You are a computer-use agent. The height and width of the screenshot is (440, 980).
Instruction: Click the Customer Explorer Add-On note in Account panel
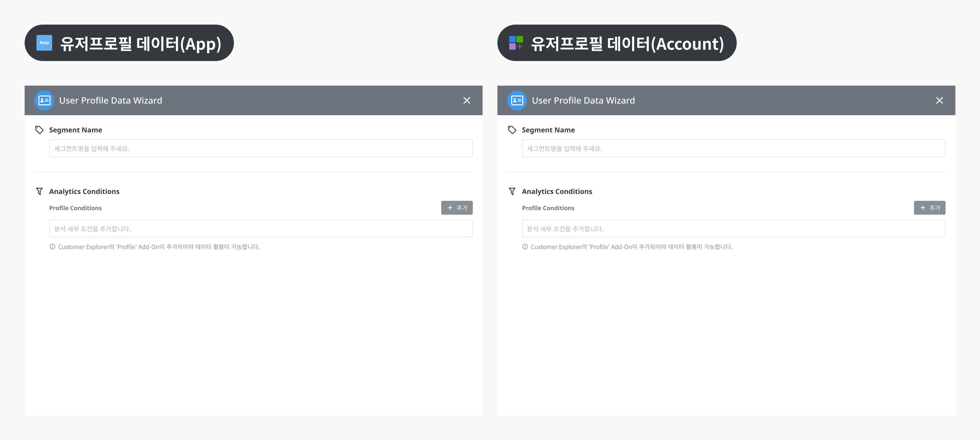point(632,247)
